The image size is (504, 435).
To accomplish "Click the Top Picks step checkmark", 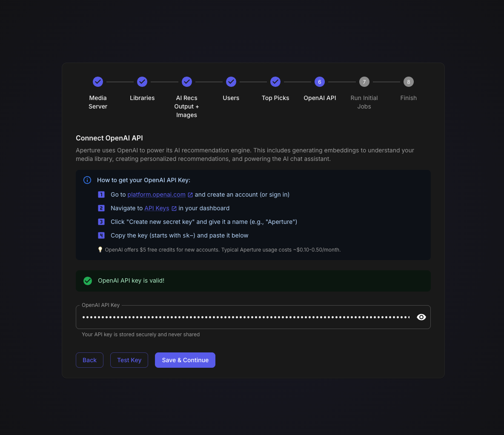I will (275, 82).
